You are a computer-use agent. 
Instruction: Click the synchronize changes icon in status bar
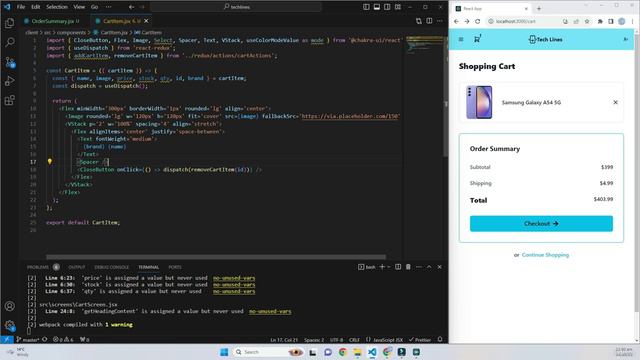(x=45, y=339)
